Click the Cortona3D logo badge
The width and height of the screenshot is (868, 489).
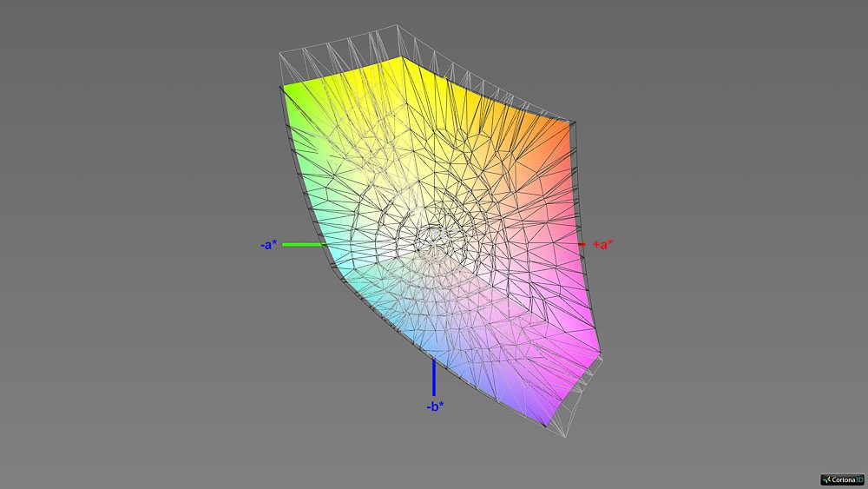843,479
